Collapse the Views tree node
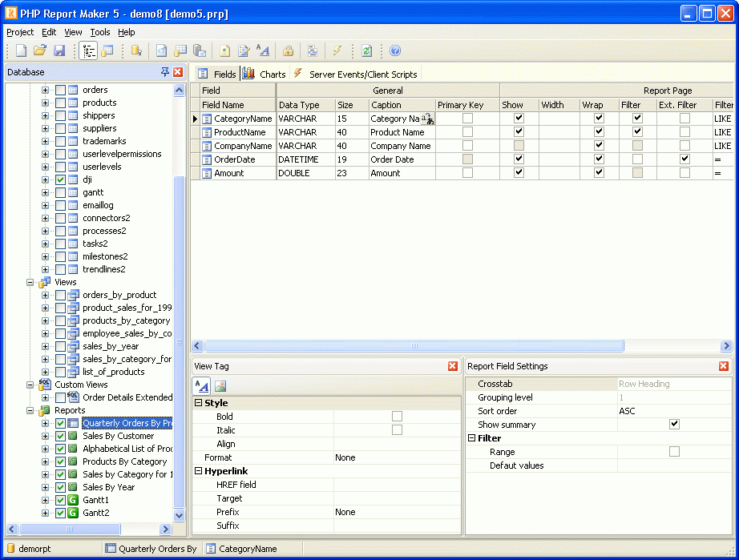The width and height of the screenshot is (739, 560). coord(30,283)
